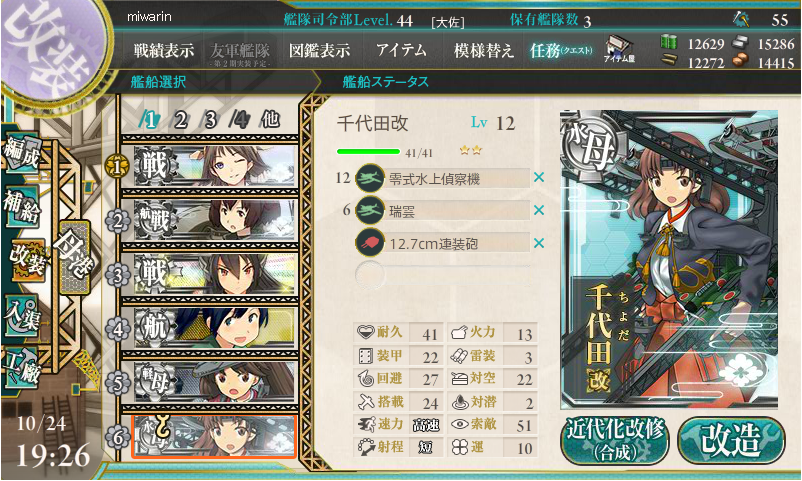The height and width of the screenshot is (481, 802).
Task: Open the 補給 resupply icon
Action: pyautogui.click(x=21, y=206)
